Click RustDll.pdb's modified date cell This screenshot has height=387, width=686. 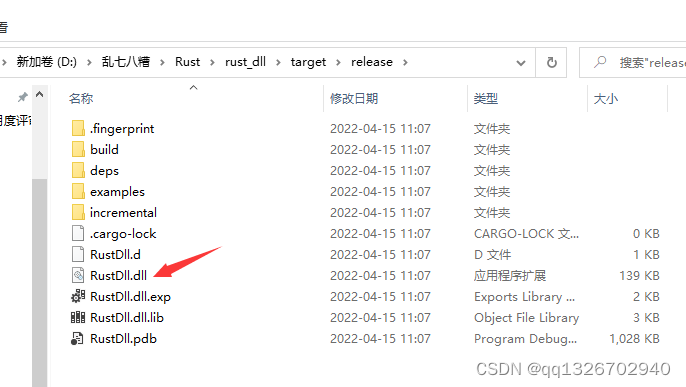click(380, 338)
